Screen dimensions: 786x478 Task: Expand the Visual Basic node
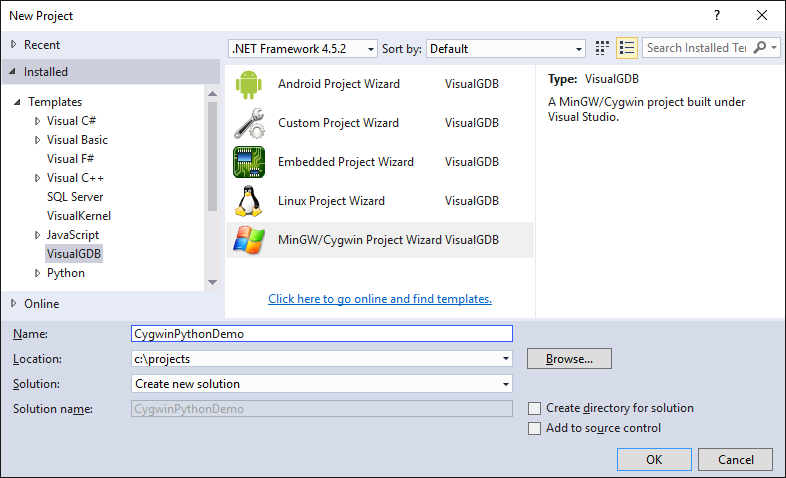[38, 140]
